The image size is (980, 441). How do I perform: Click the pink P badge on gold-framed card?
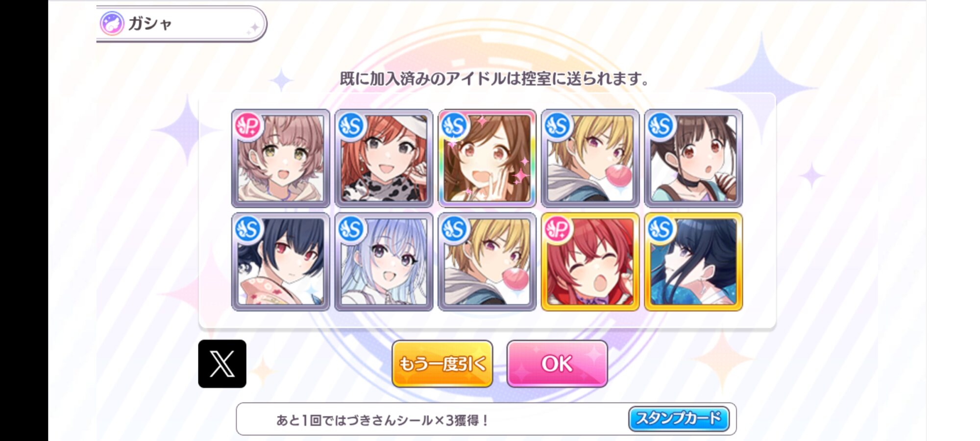558,229
